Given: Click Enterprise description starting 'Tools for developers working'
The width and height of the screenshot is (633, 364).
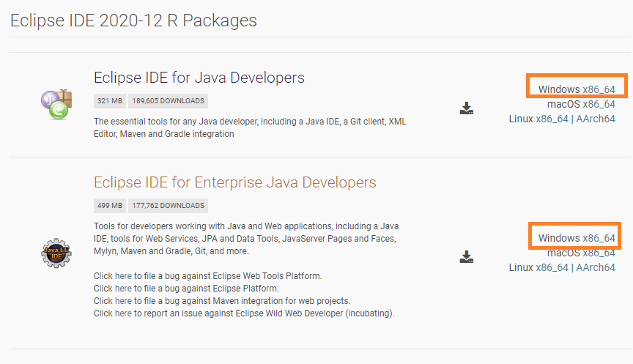Looking at the screenshot, I should pyautogui.click(x=246, y=239).
